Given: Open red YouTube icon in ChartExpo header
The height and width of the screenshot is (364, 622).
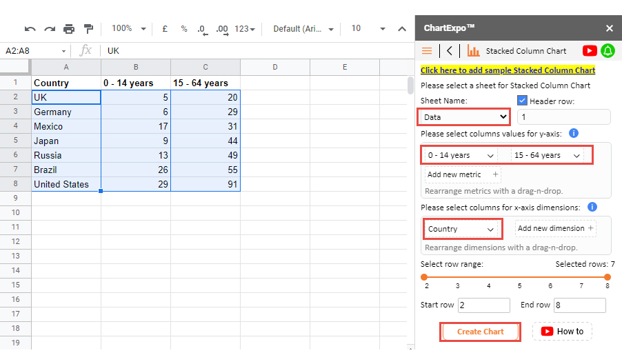Looking at the screenshot, I should tap(590, 51).
